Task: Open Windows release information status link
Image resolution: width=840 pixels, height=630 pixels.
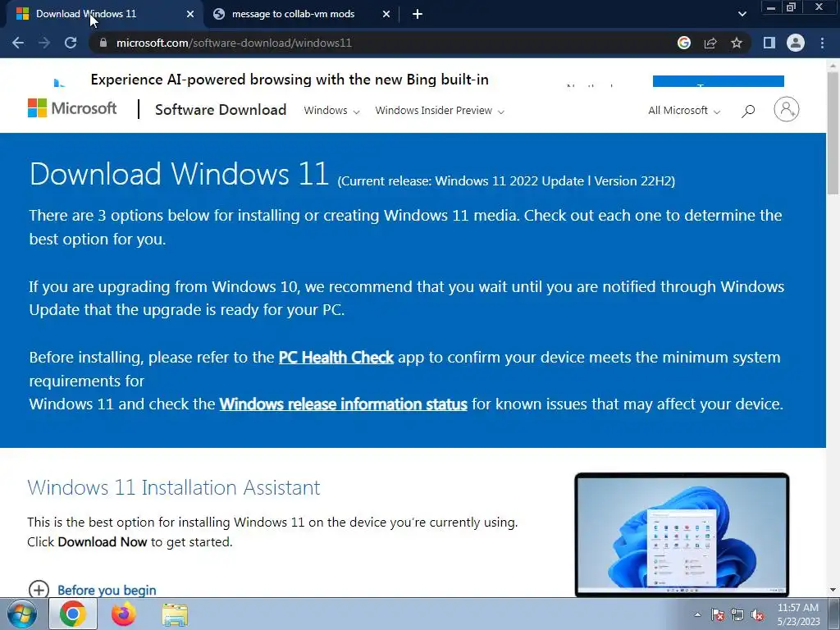Action: 344,404
